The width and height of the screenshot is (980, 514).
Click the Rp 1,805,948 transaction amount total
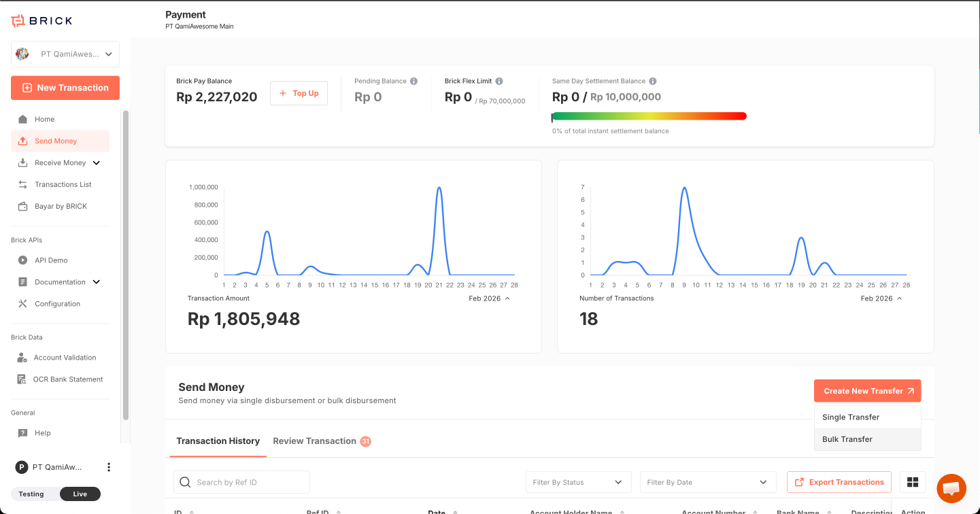pyautogui.click(x=243, y=319)
